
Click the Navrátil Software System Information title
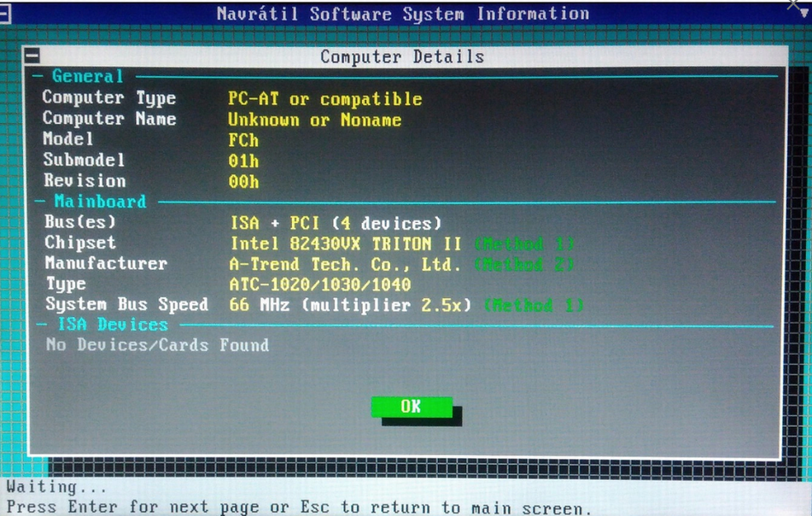403,14
